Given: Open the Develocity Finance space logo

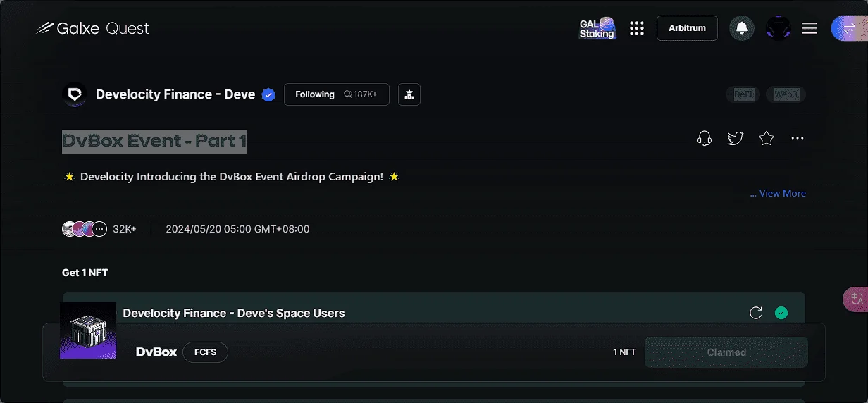Looking at the screenshot, I should 74,94.
